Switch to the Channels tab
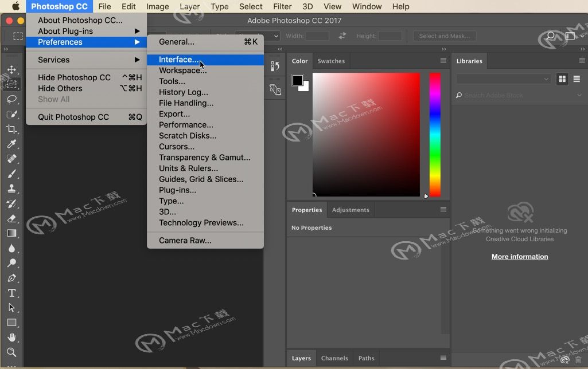The width and height of the screenshot is (588, 369). [x=334, y=358]
